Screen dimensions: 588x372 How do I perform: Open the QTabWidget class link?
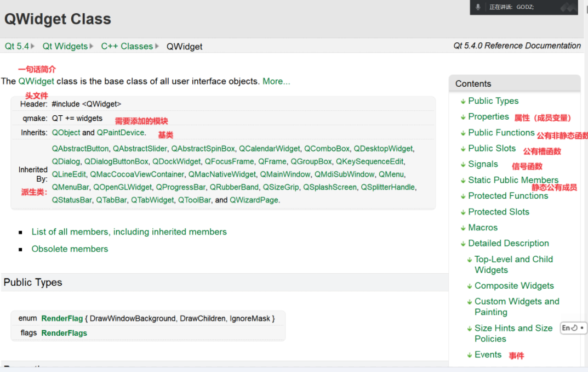pyautogui.click(x=152, y=200)
